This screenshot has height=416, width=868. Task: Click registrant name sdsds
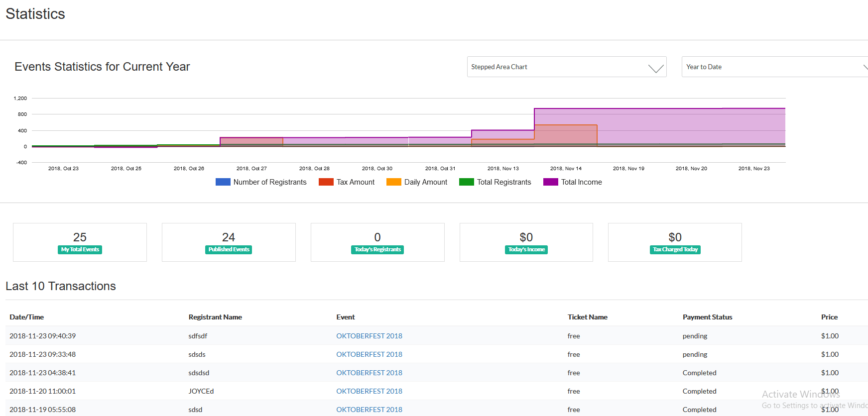(x=197, y=354)
